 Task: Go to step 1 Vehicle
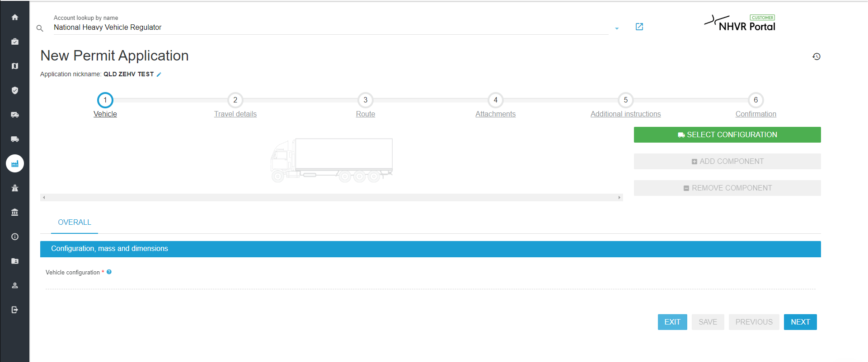tap(105, 106)
